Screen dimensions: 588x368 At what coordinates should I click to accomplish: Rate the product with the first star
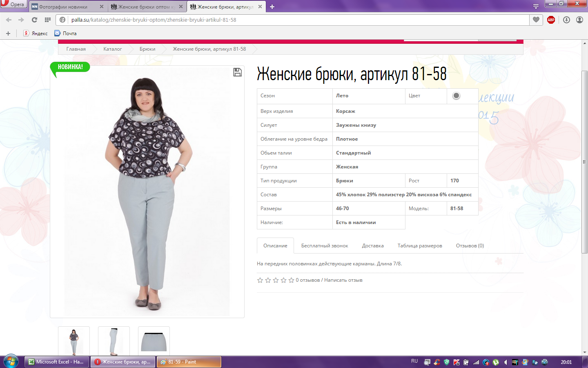260,280
